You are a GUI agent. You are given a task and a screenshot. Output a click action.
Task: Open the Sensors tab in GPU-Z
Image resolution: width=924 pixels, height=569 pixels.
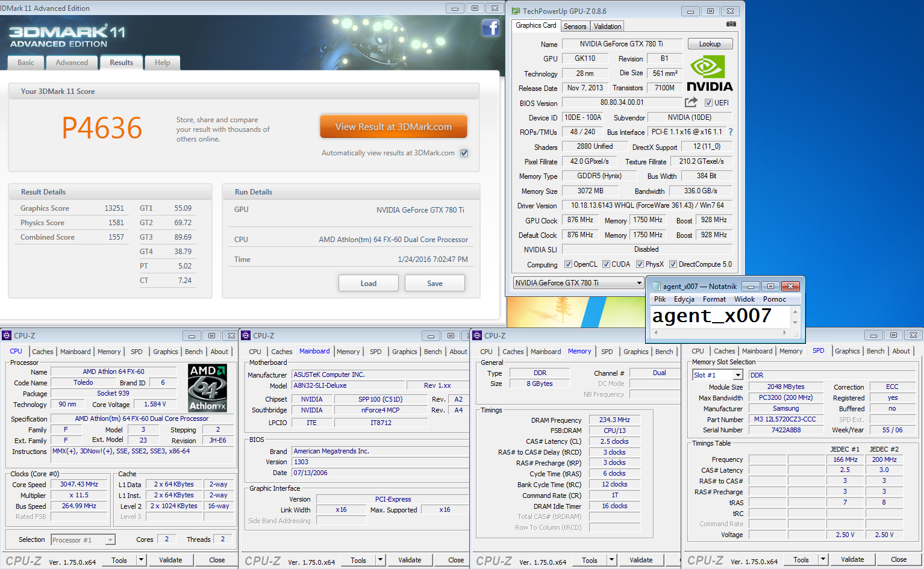click(575, 26)
